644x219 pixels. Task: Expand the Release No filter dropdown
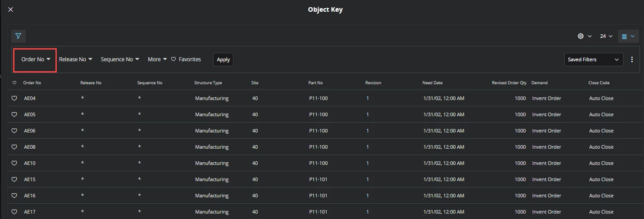pyautogui.click(x=76, y=59)
